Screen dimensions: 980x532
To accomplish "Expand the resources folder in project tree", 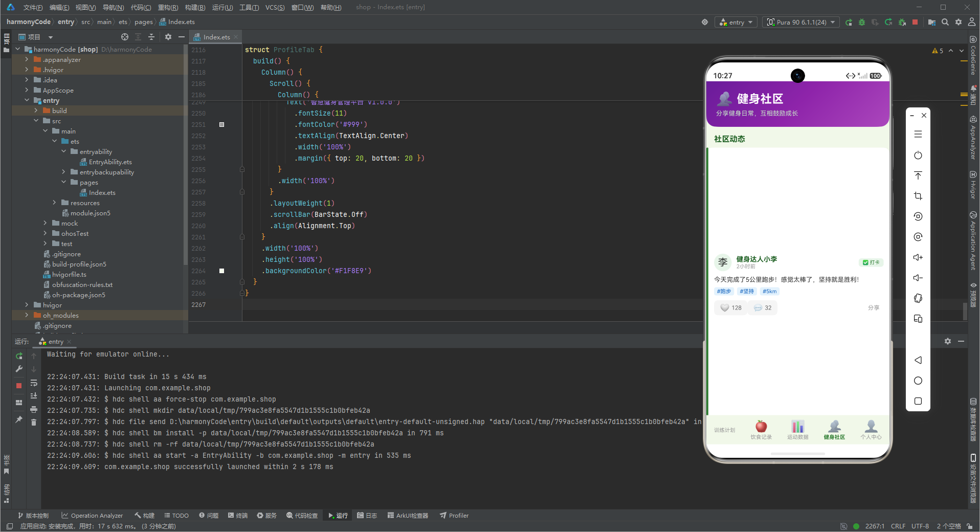I will [x=54, y=203].
